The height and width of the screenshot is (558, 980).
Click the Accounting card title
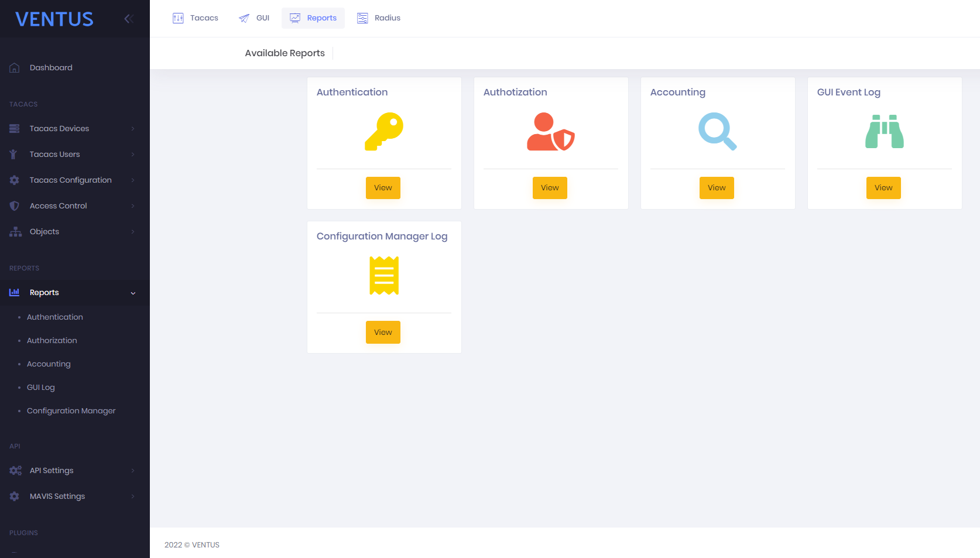pyautogui.click(x=678, y=93)
